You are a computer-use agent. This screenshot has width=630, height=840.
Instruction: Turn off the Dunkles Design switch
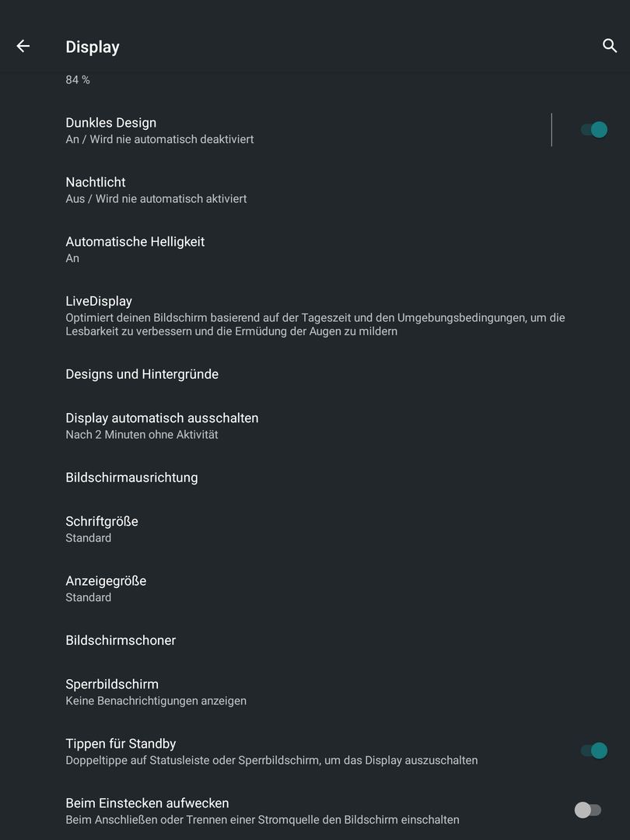pos(594,130)
